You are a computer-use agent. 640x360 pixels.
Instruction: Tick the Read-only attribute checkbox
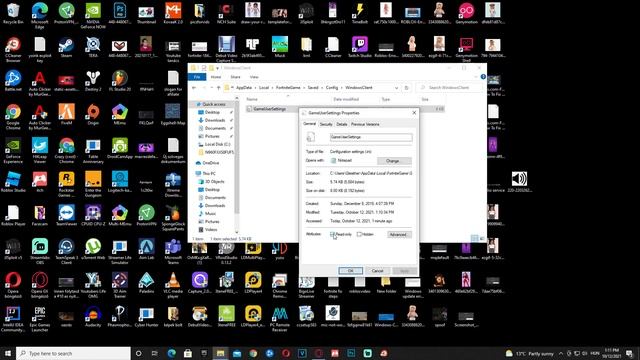pyautogui.click(x=333, y=234)
